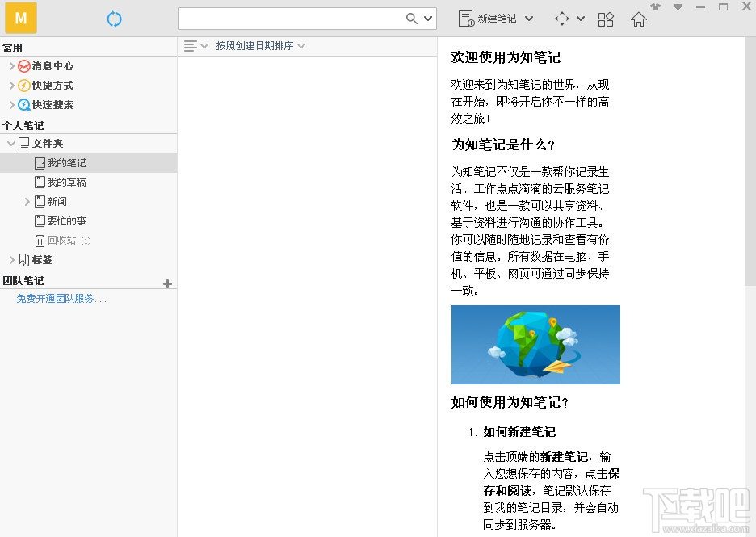Image resolution: width=756 pixels, height=537 pixels.
Task: Click the magnifier search icon
Action: point(411,19)
